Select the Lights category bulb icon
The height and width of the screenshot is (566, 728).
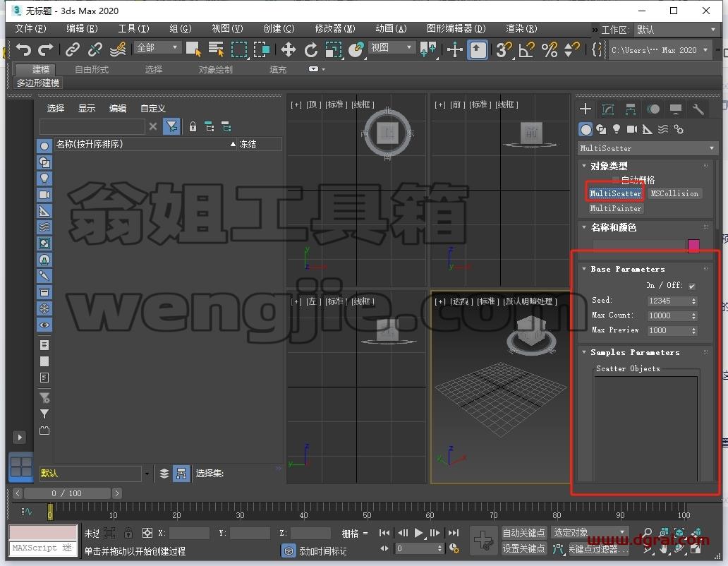click(x=617, y=130)
